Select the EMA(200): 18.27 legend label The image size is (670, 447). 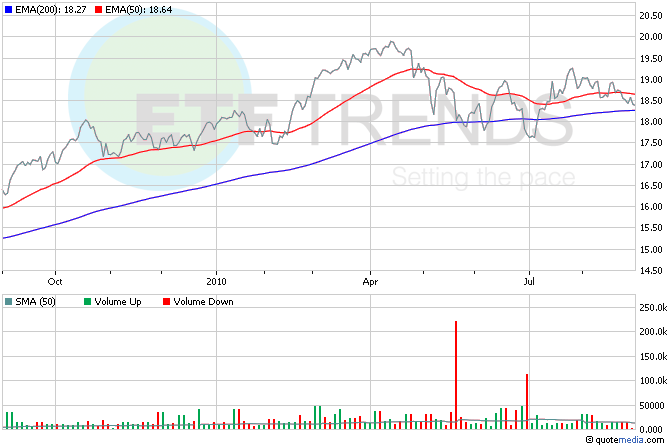[x=51, y=9]
